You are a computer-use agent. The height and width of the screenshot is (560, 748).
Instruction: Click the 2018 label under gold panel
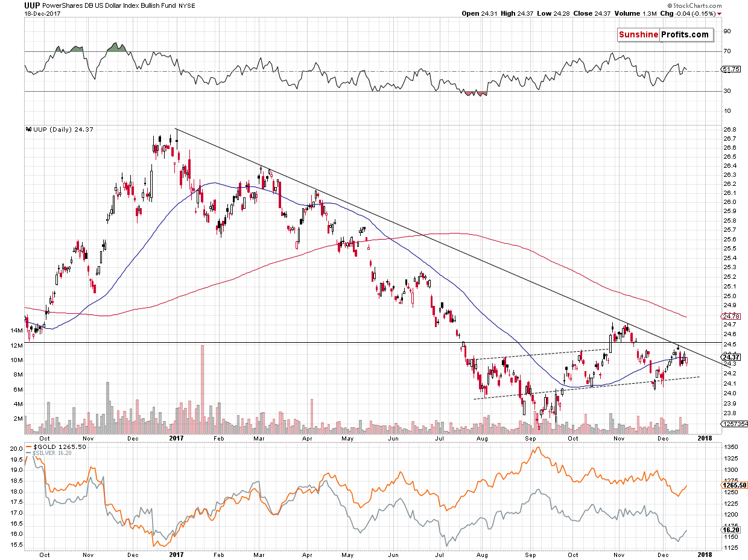[x=704, y=554]
